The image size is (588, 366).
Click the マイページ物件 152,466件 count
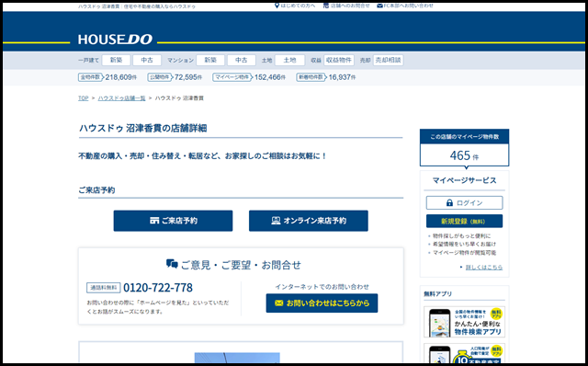click(249, 77)
